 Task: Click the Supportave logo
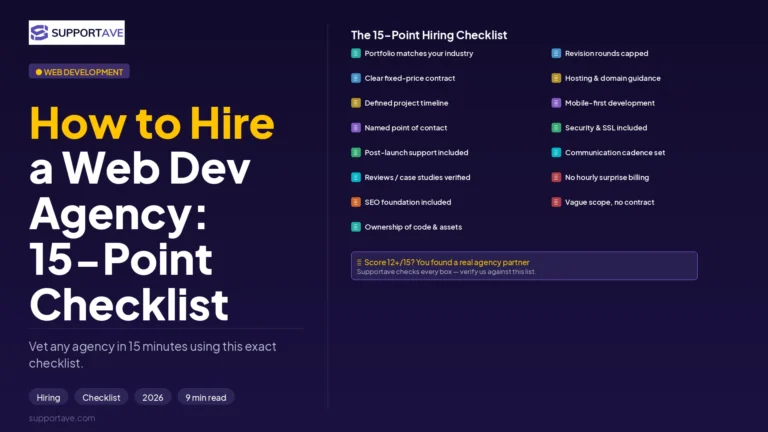coord(76,33)
